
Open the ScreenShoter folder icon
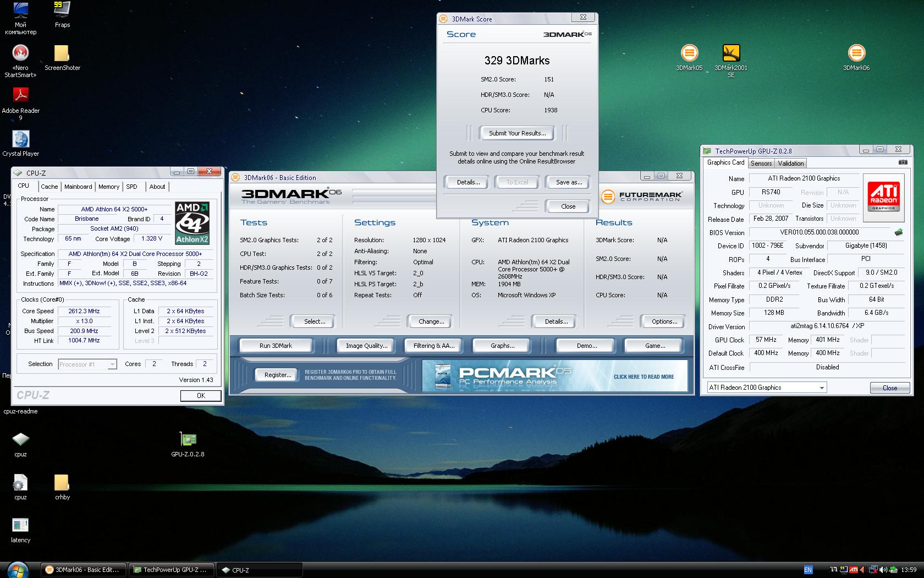[62, 58]
